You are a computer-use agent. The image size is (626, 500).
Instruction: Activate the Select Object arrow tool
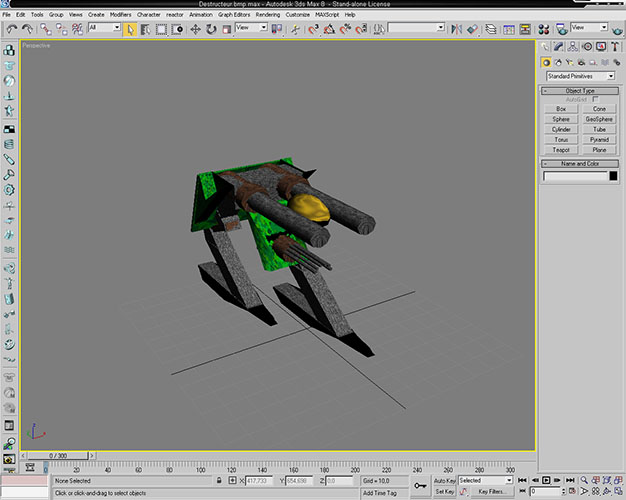point(130,29)
